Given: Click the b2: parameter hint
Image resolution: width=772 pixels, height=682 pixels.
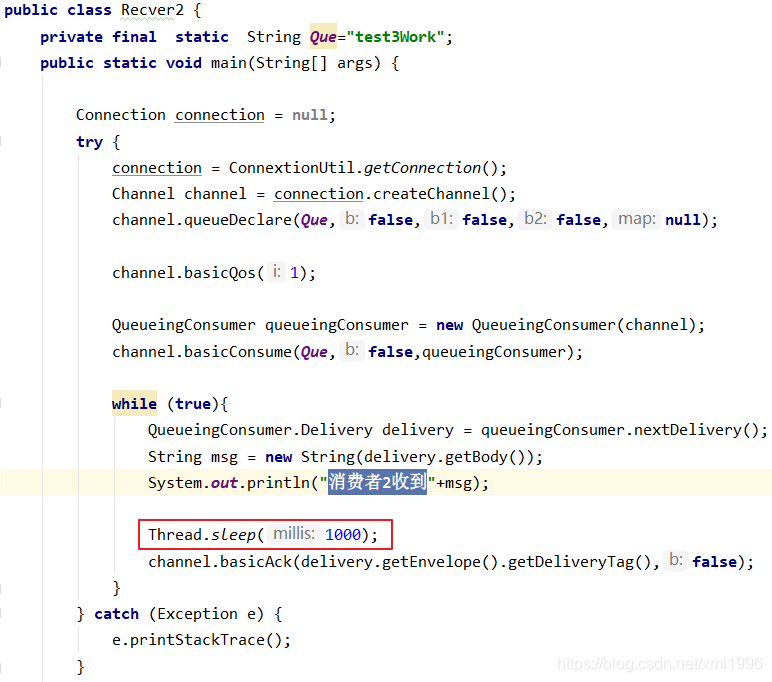Looking at the screenshot, I should coord(535,218).
